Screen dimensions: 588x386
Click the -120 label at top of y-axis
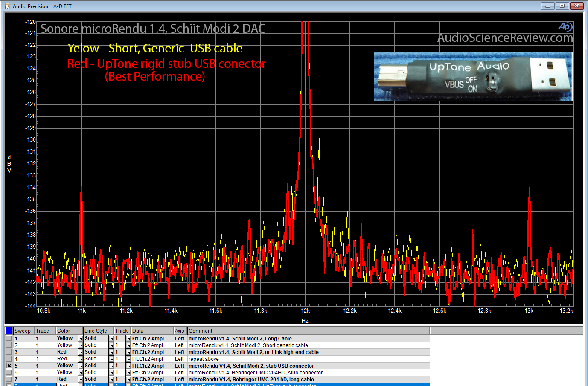point(30,21)
